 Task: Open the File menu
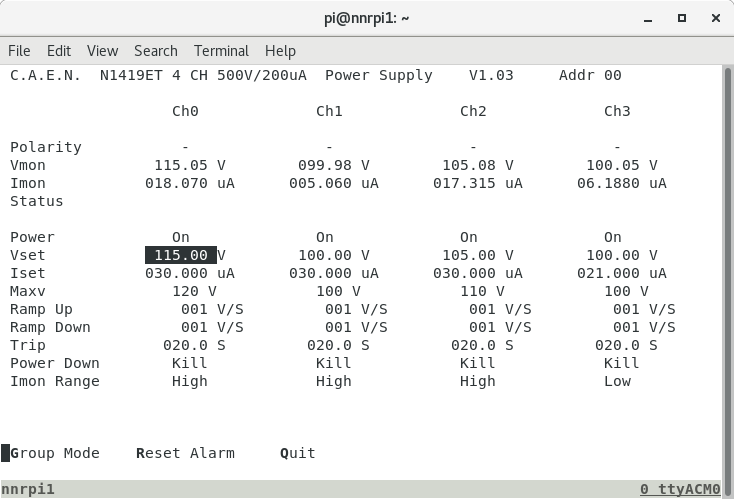[x=19, y=51]
